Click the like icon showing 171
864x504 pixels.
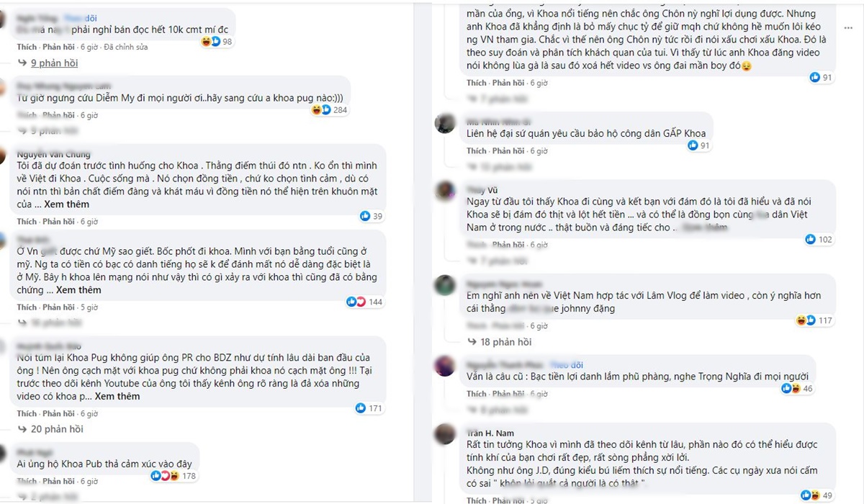pos(361,408)
